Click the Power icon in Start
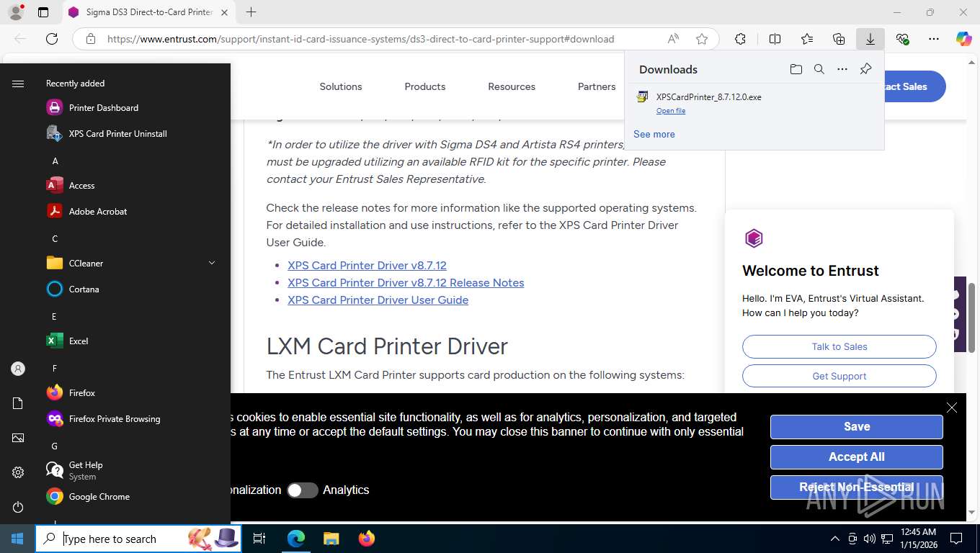Viewport: 980px width, 553px height. click(x=18, y=507)
